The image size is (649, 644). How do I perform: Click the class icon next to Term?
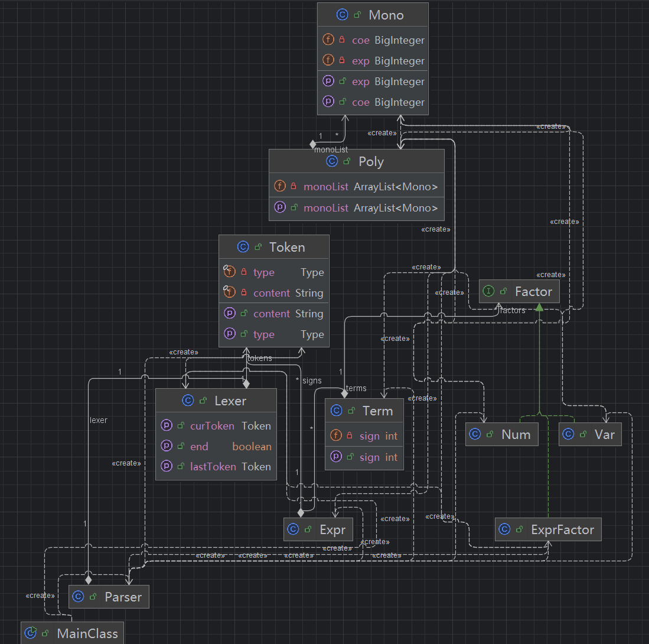(337, 411)
